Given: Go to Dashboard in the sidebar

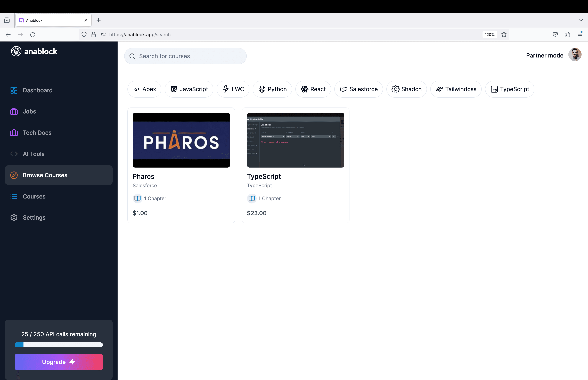Looking at the screenshot, I should [37, 90].
